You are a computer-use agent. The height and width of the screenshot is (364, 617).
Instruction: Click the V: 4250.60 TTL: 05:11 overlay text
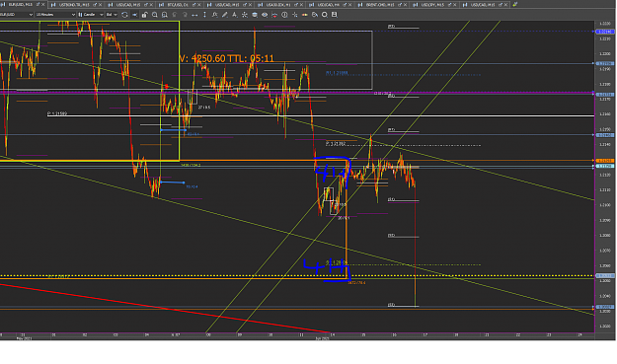[x=226, y=58]
